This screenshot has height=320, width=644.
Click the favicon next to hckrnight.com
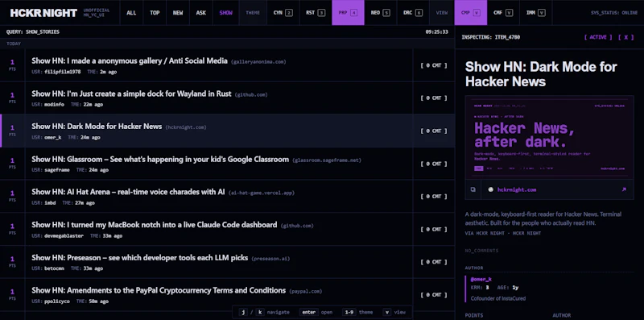coord(490,189)
